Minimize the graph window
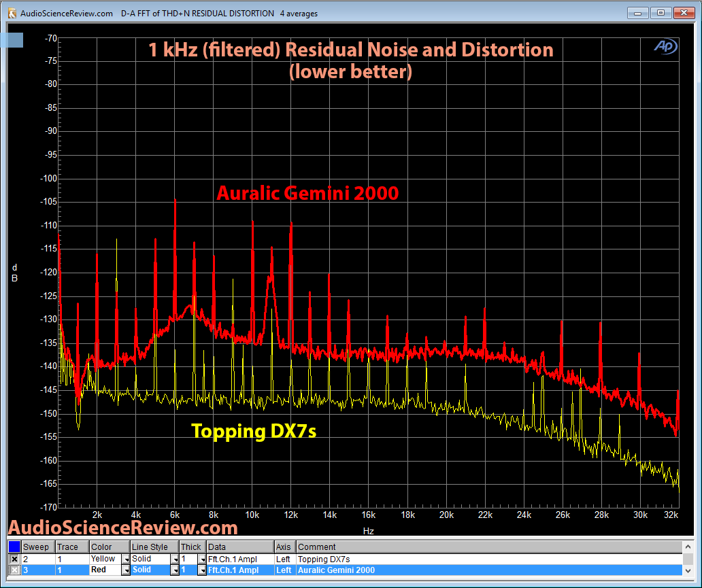The width and height of the screenshot is (702, 588). 637,12
